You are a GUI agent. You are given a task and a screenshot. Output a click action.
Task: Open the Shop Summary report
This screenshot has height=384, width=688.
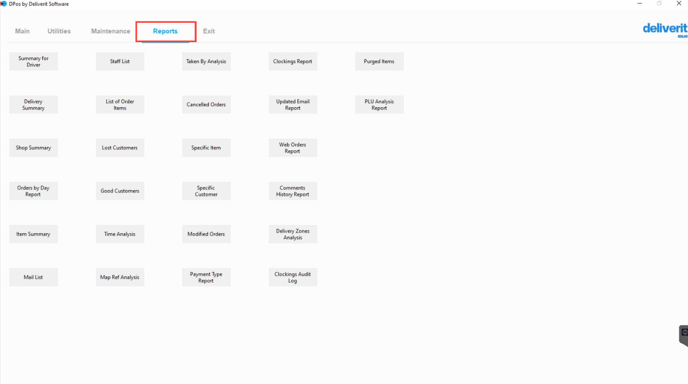[x=33, y=148]
